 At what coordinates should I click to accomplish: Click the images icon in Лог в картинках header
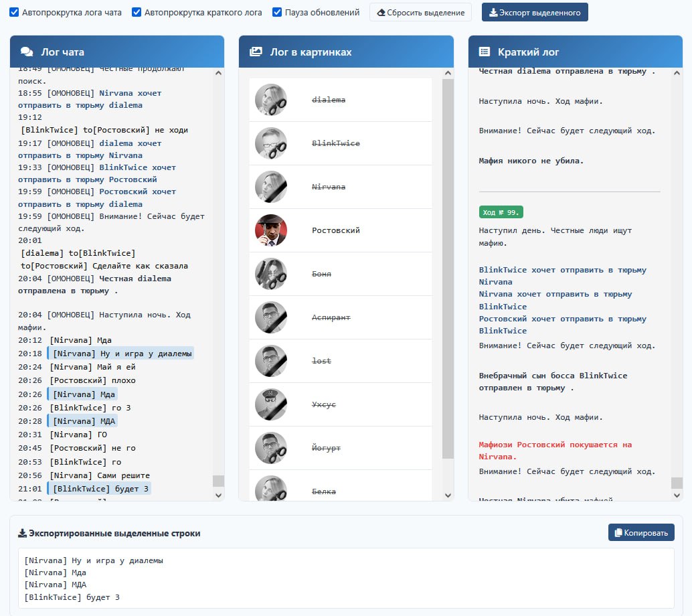[256, 52]
